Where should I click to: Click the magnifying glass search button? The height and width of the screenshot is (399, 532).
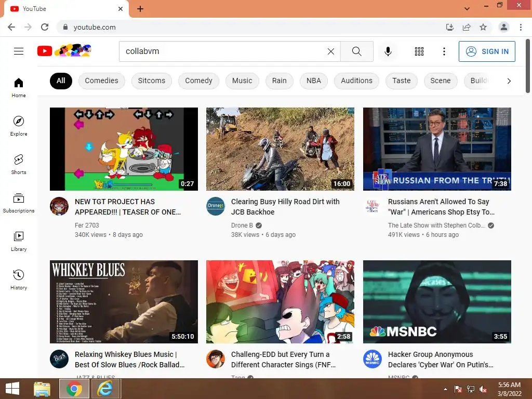pos(356,51)
